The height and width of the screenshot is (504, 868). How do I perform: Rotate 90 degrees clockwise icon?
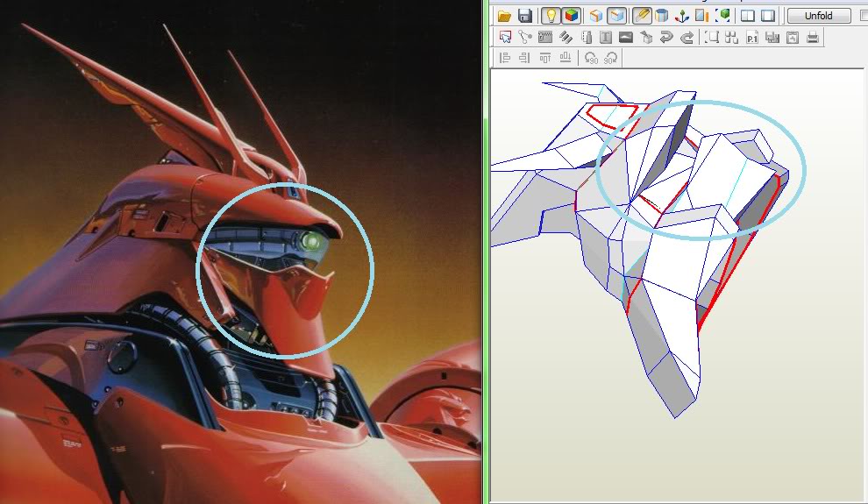610,58
